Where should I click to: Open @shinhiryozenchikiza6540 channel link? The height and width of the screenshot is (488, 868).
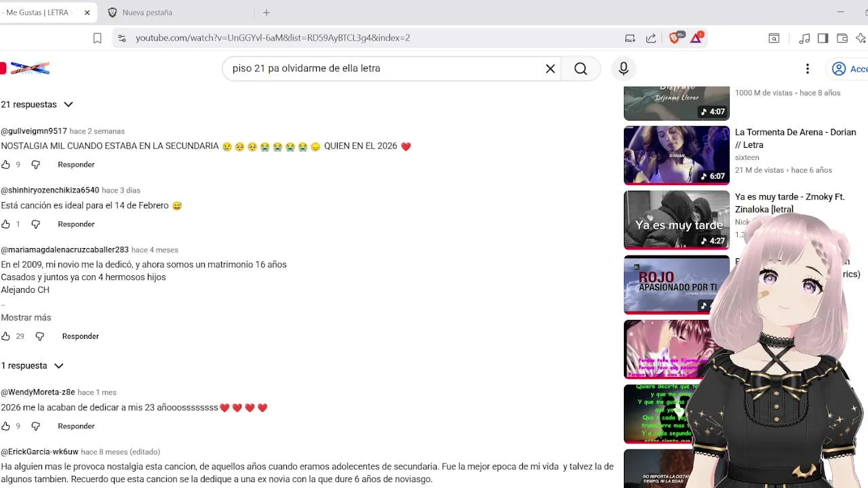pos(50,190)
